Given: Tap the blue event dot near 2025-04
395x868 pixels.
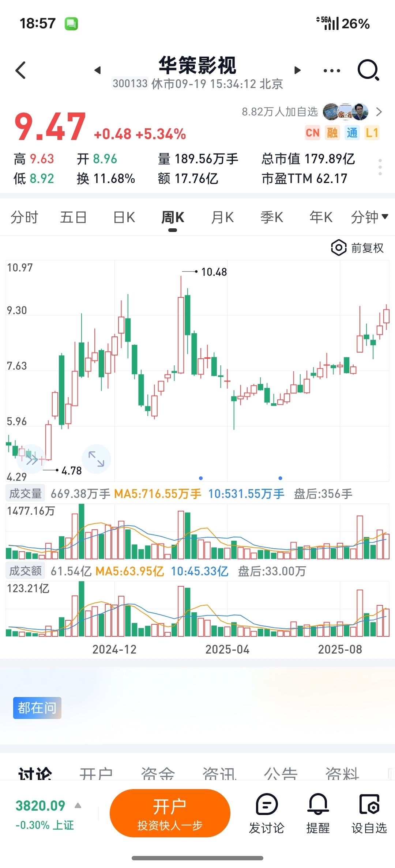Looking at the screenshot, I should 201,478.
